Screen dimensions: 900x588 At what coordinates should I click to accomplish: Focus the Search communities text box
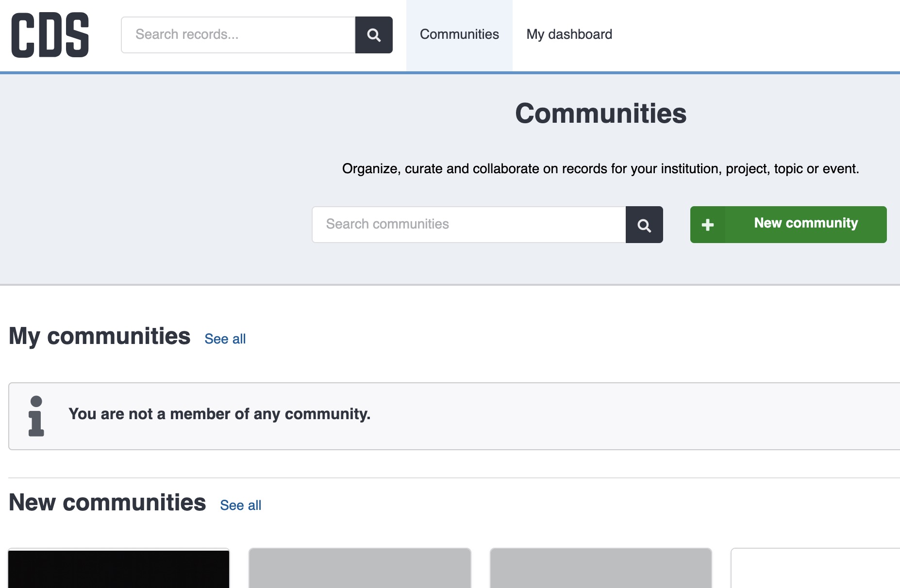click(468, 225)
